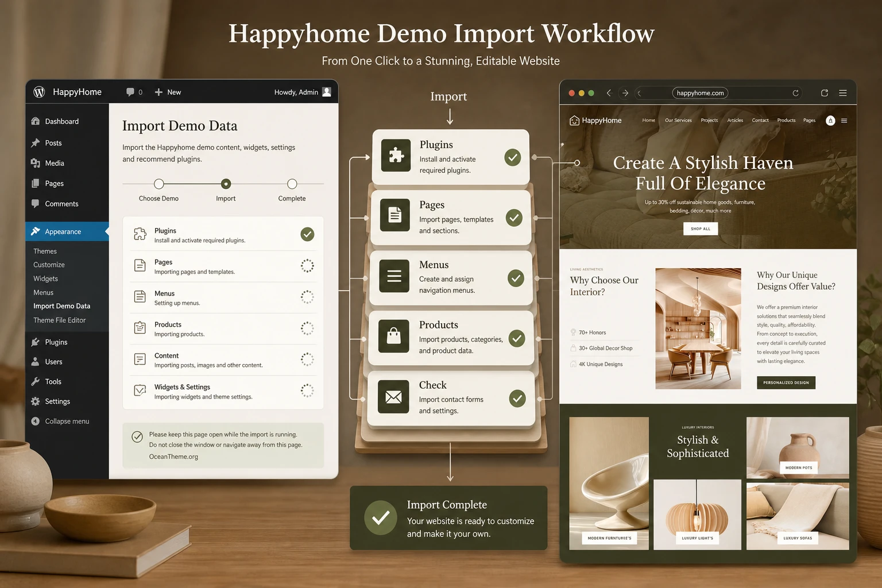Click the spinner on Widgets & Settings row

307,390
